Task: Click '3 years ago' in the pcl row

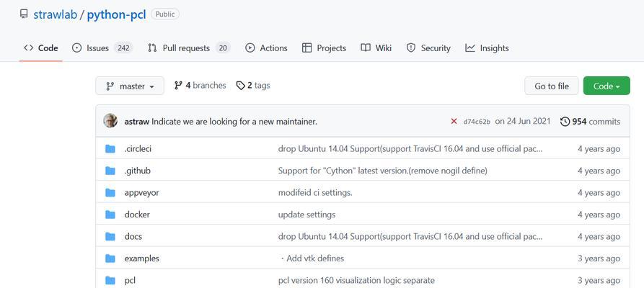Action: click(599, 281)
